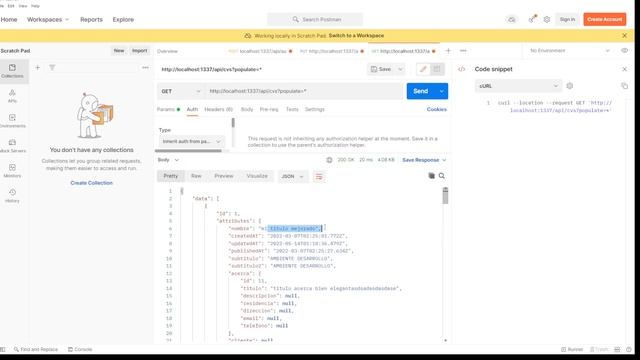Screen dimensions: 640x360
Task: Switch response view to Raw
Action: click(x=196, y=176)
